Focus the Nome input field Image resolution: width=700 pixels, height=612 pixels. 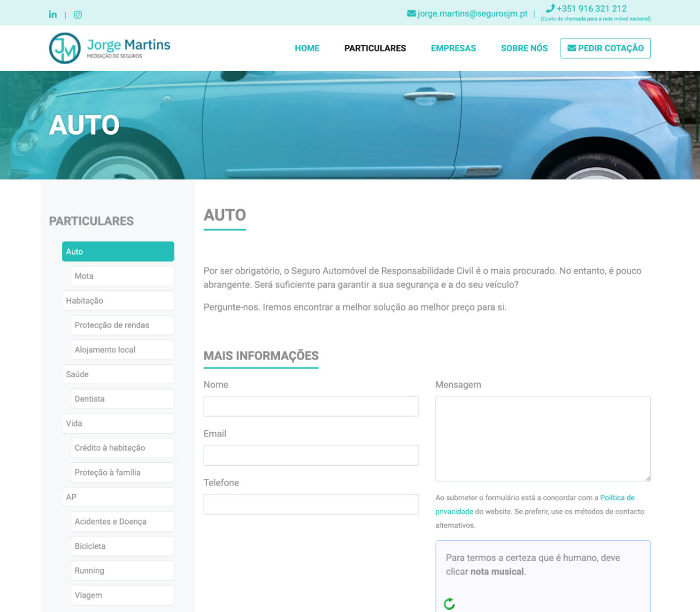coord(311,406)
